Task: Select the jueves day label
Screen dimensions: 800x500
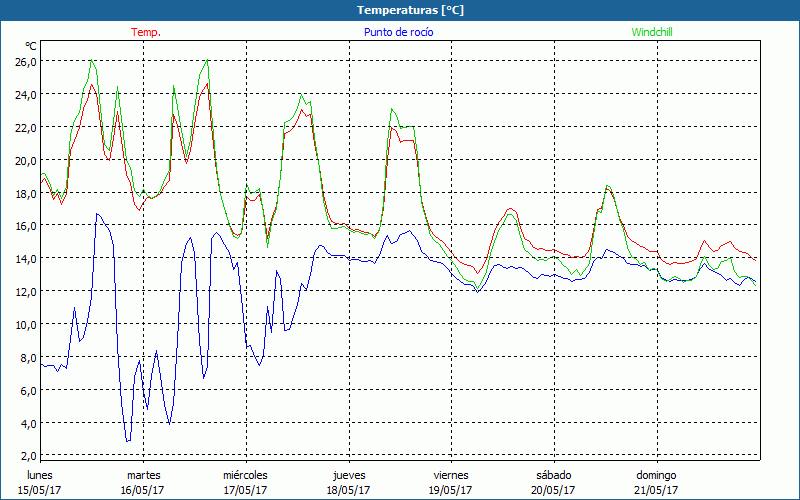Action: click(348, 475)
